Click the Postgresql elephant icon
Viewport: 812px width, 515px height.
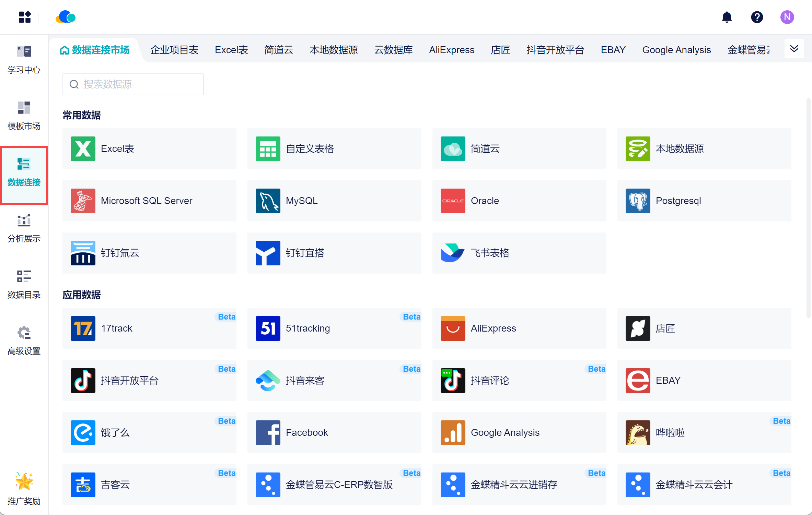pos(638,201)
